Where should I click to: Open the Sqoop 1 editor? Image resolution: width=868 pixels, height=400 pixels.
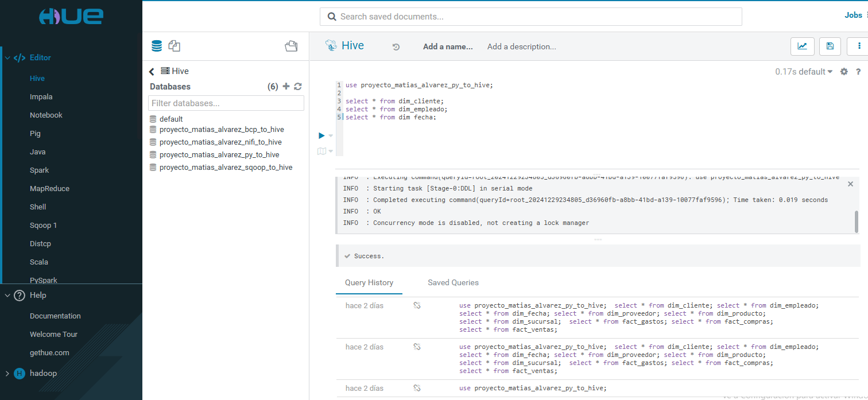click(44, 226)
